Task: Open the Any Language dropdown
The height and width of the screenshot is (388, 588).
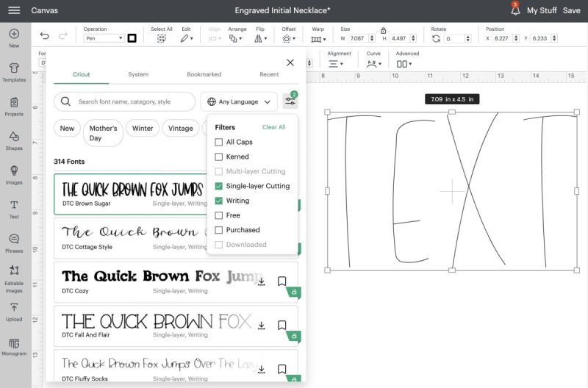Action: pos(239,101)
